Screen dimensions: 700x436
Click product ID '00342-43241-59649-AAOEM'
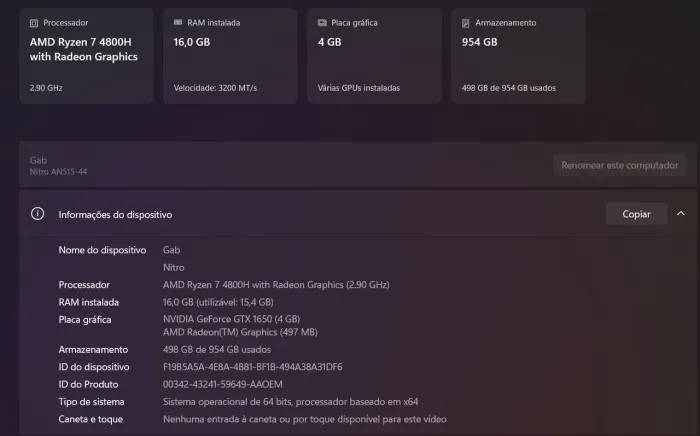tap(223, 384)
